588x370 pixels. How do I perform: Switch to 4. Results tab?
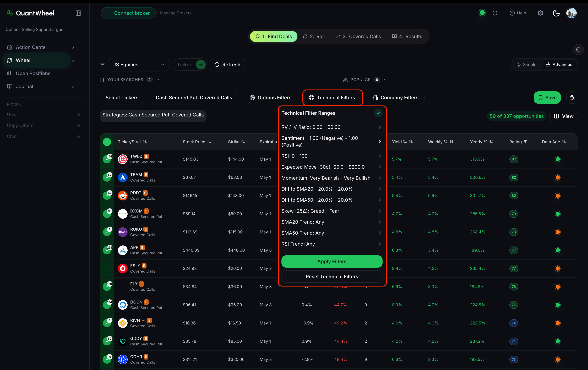pos(407,37)
